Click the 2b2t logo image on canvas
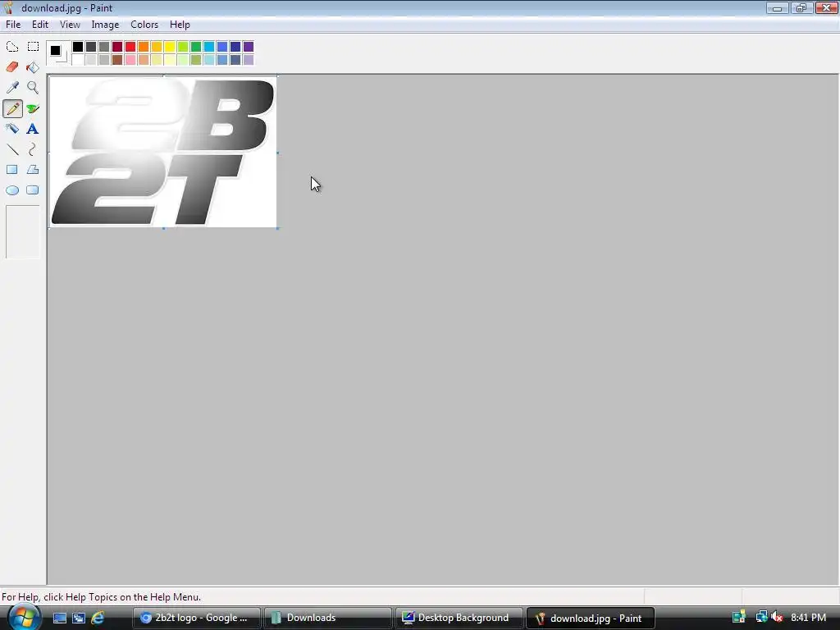The height and width of the screenshot is (630, 840). (x=163, y=152)
